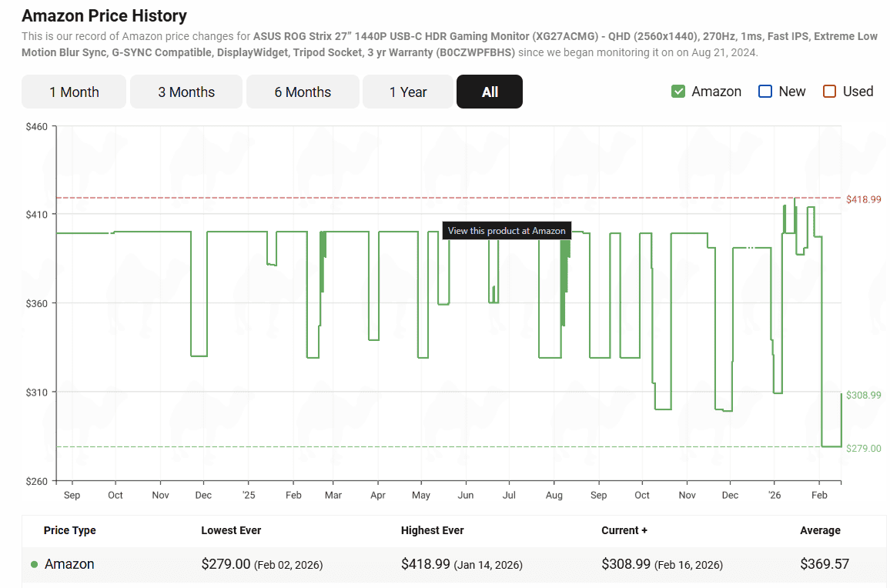Enable the New price checkbox
The height and width of the screenshot is (588, 890).
(x=765, y=92)
